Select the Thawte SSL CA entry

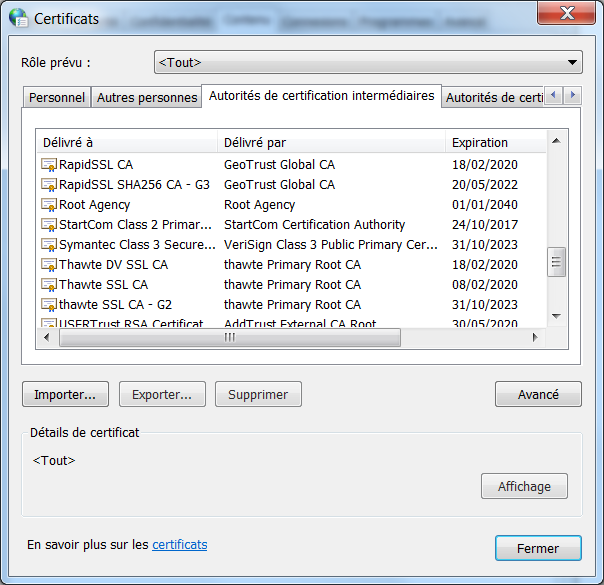103,285
